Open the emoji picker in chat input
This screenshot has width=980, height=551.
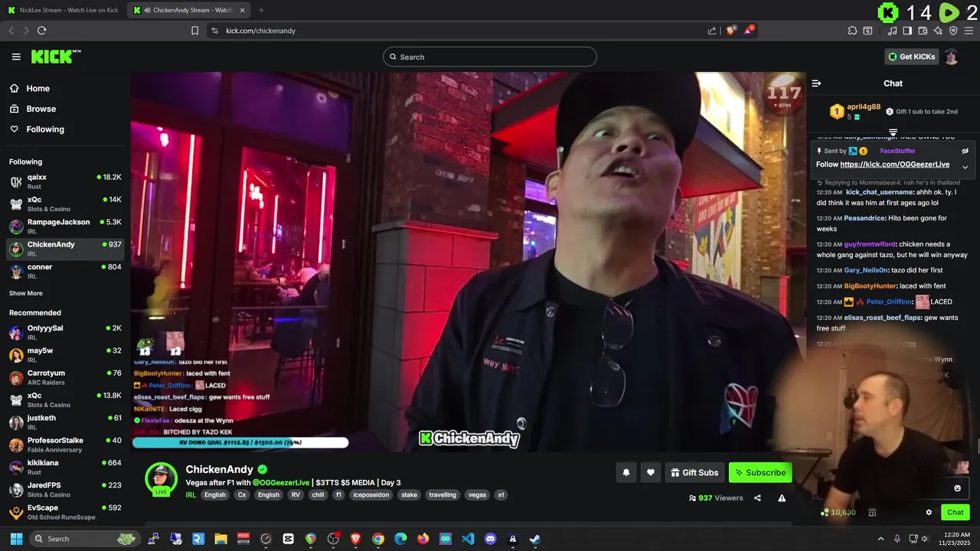pyautogui.click(x=957, y=488)
